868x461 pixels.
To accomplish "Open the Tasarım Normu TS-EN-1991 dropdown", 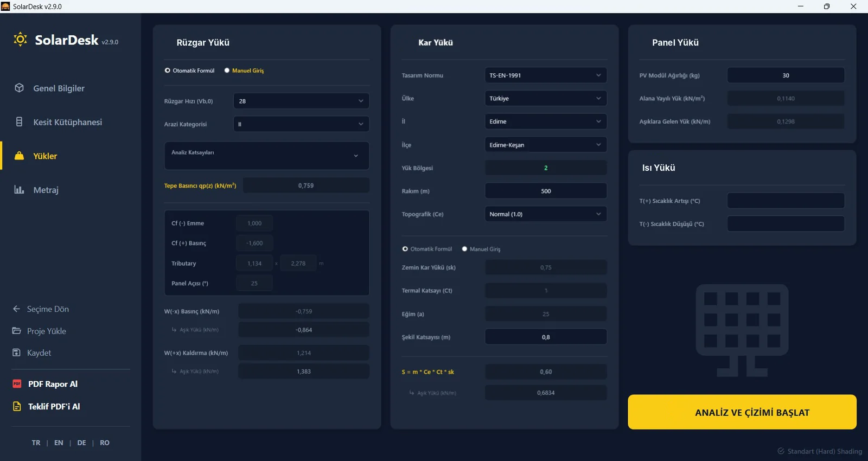I will pos(545,75).
